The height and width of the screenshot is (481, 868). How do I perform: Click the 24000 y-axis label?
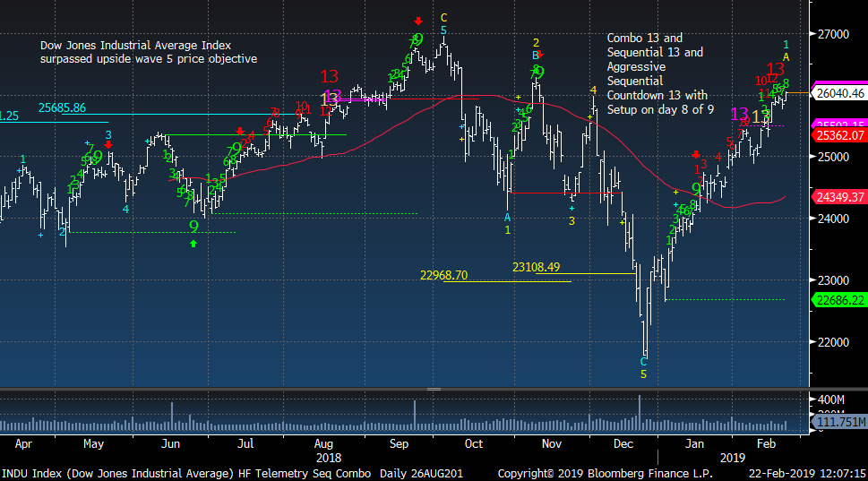(833, 219)
